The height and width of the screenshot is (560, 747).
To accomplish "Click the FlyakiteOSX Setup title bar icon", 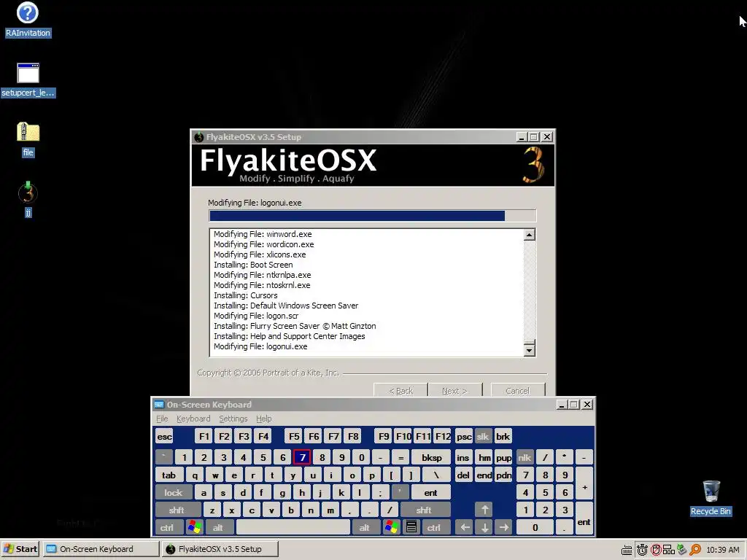I will click(199, 137).
